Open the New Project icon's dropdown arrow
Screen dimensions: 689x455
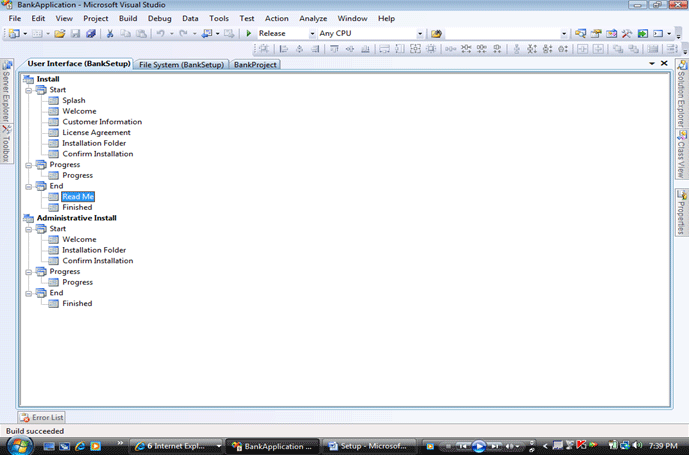pos(25,33)
